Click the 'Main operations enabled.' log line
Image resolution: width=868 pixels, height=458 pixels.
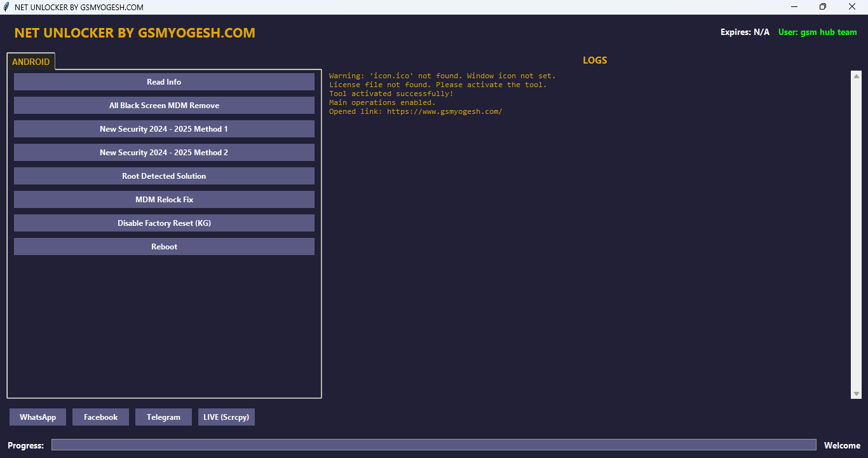383,102
